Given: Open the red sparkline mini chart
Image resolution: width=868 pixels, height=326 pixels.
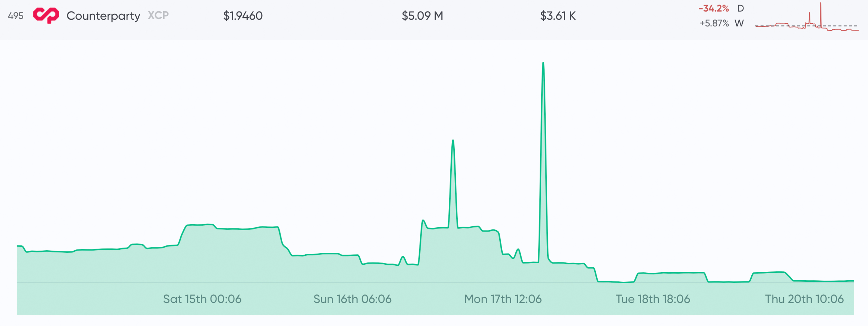Looking at the screenshot, I should [807, 20].
